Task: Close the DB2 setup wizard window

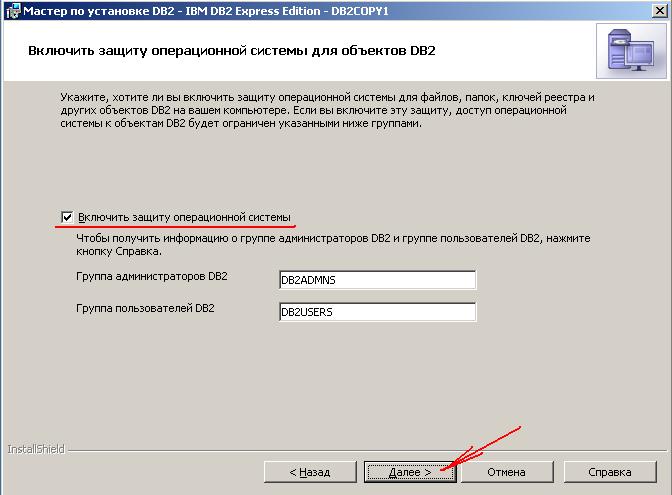Action: [x=660, y=10]
